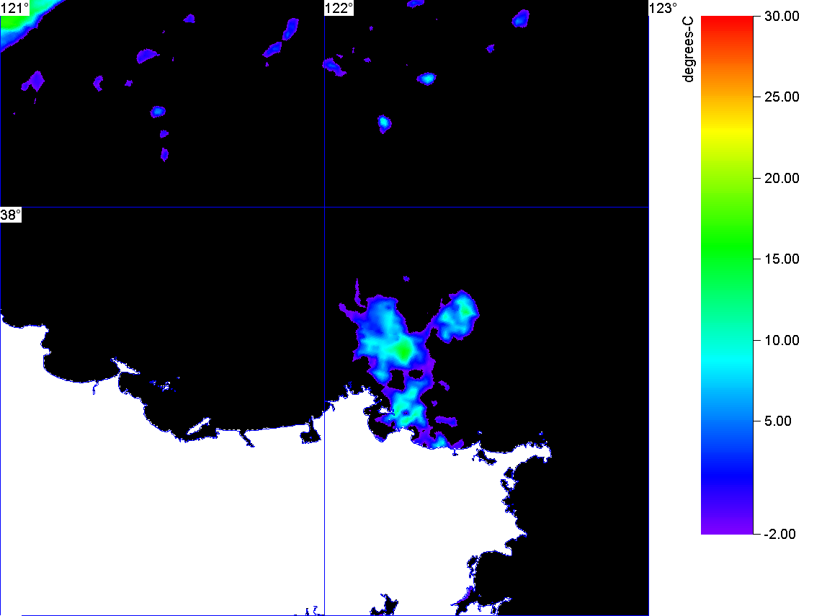
Task: Click the degrees-C colorbar title
Action: tap(688, 49)
